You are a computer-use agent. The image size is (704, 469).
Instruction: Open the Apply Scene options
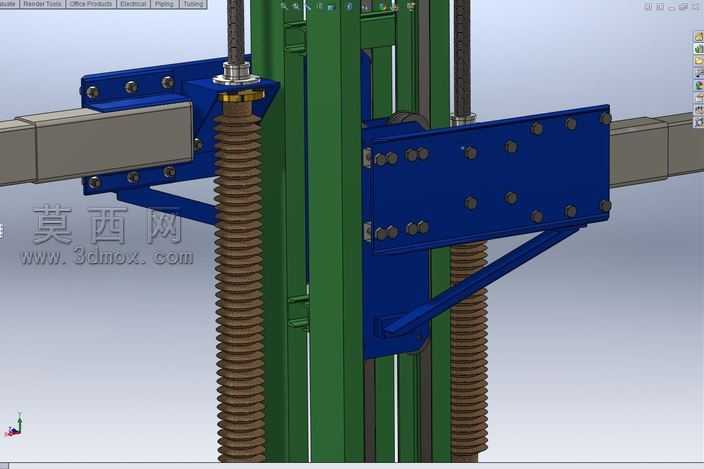click(x=395, y=7)
